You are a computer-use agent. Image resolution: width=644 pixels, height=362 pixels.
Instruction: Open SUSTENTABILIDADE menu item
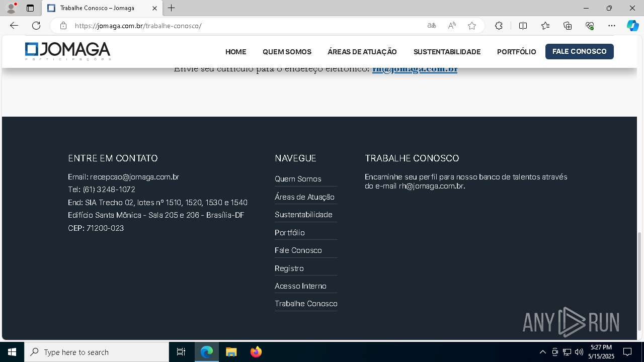(x=447, y=52)
